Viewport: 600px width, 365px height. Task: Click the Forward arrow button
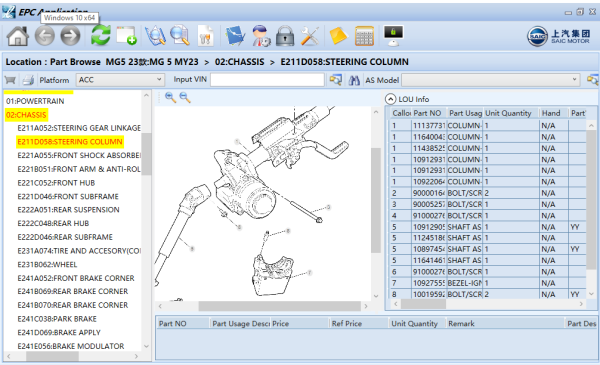pyautogui.click(x=70, y=36)
